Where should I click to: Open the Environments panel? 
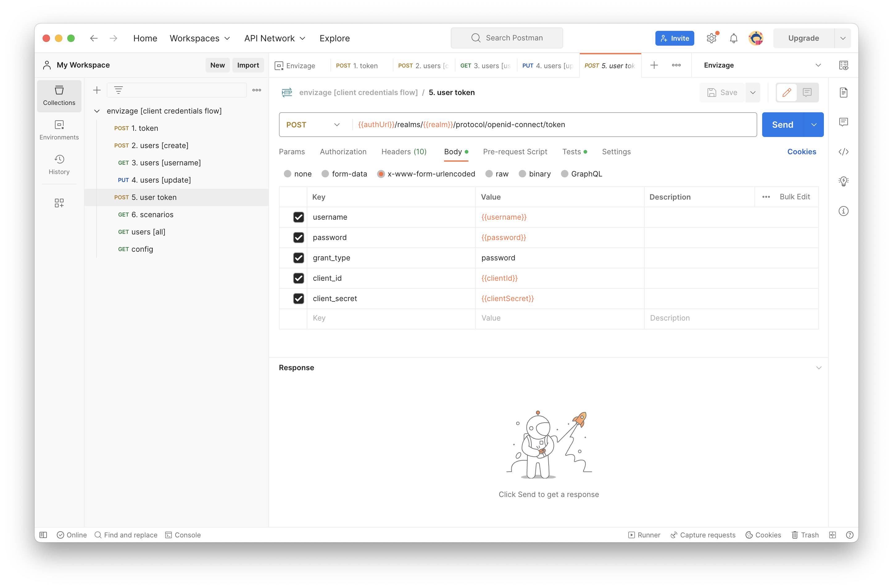59,129
